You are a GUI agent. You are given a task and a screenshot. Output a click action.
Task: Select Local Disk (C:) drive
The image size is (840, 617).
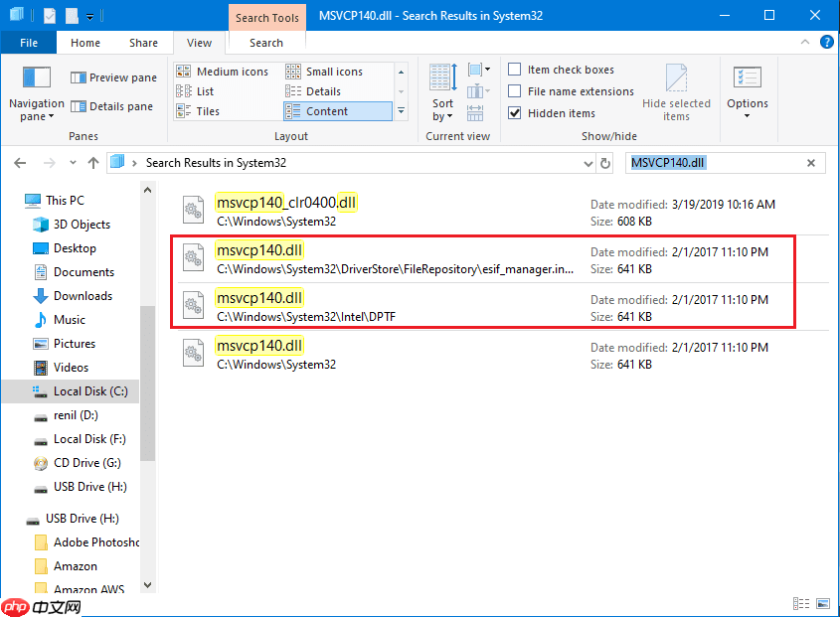point(71,391)
